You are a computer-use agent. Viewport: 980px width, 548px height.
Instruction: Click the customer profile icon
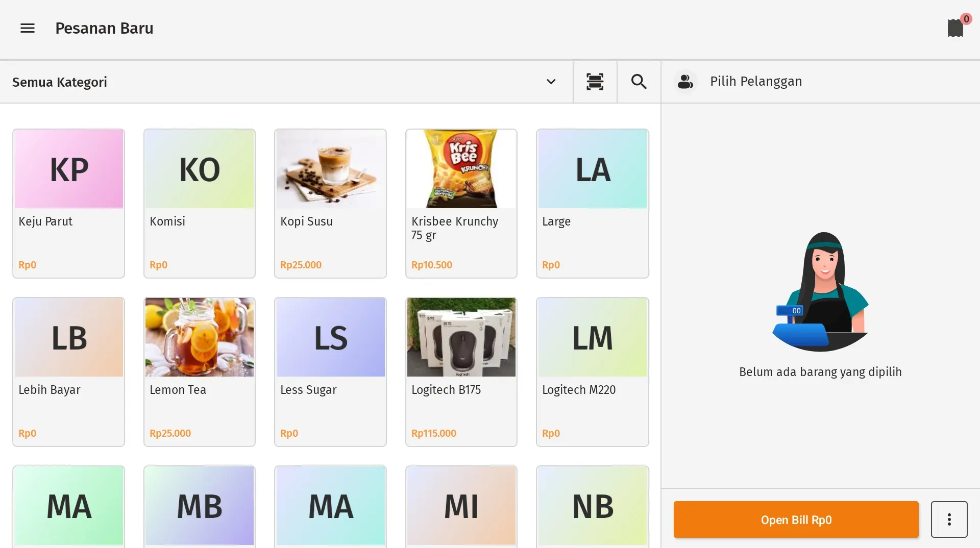coord(685,81)
